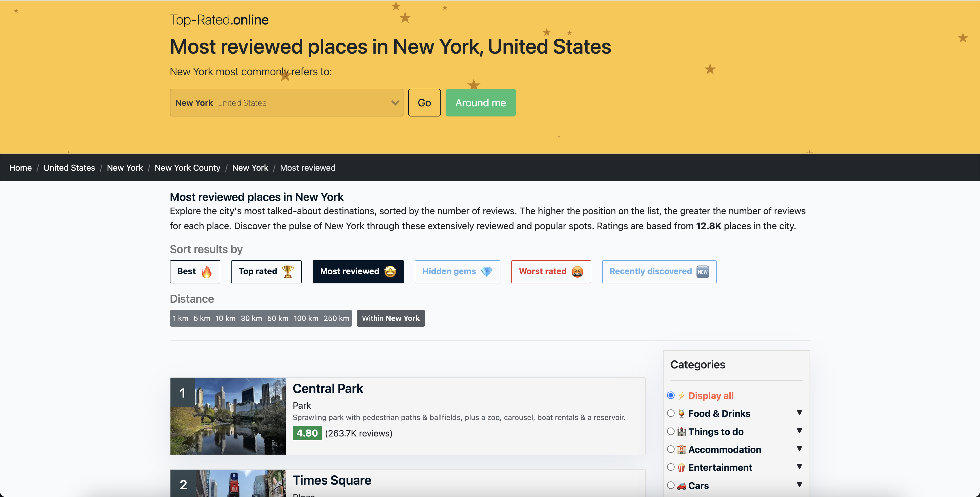Expand the Cars category arrow
980x497 pixels.
pos(799,485)
